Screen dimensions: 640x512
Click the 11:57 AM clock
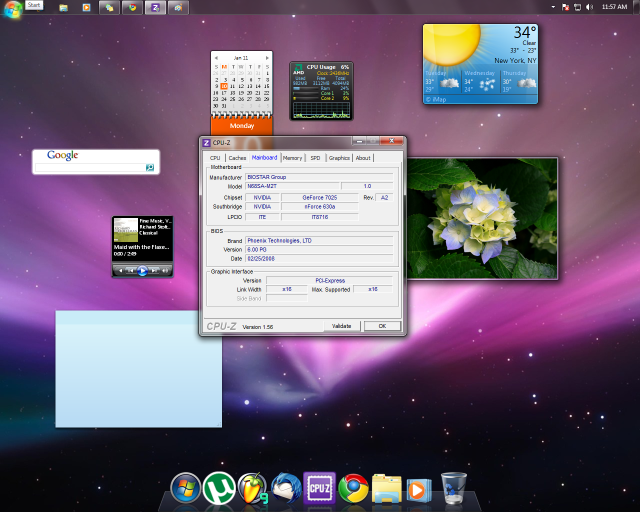point(614,7)
